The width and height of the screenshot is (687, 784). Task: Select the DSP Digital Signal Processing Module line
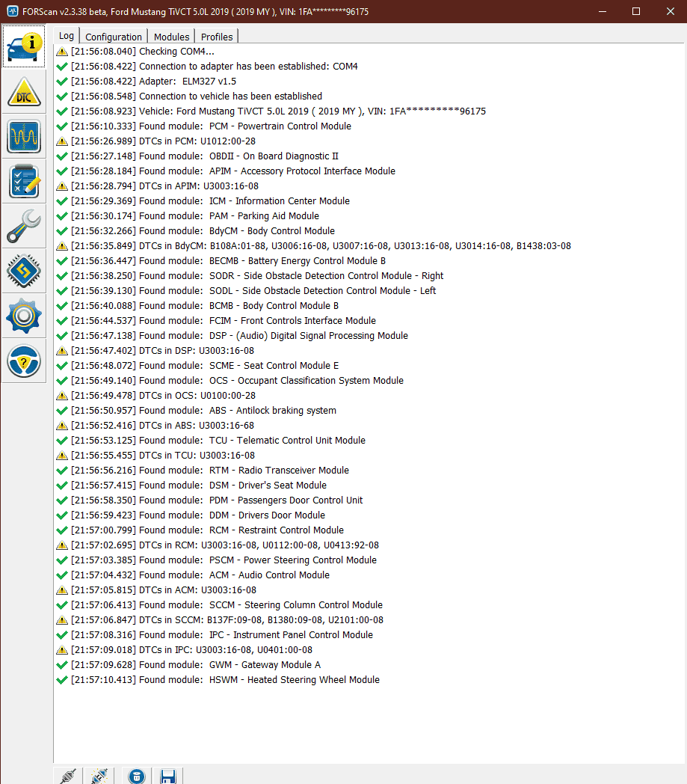(232, 336)
